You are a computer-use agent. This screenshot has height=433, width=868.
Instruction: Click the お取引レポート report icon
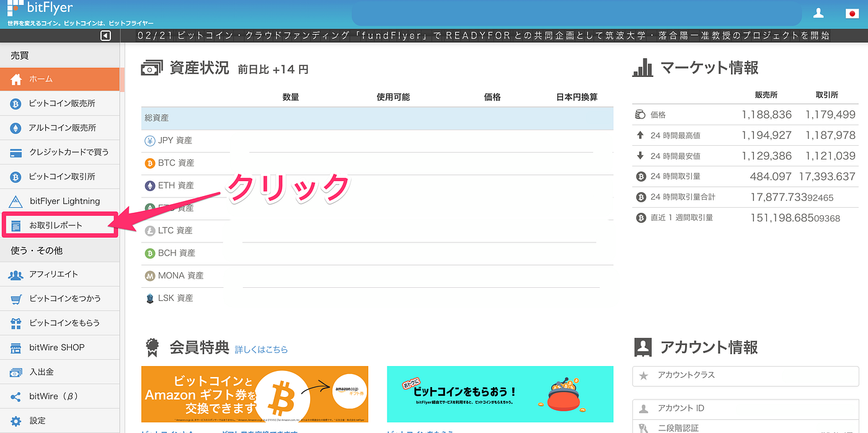(x=16, y=226)
